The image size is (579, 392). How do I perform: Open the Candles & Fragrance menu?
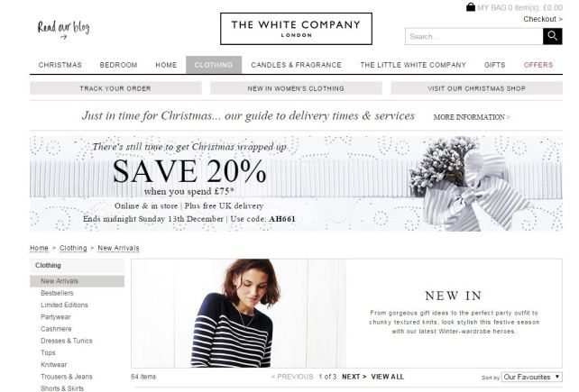click(296, 65)
